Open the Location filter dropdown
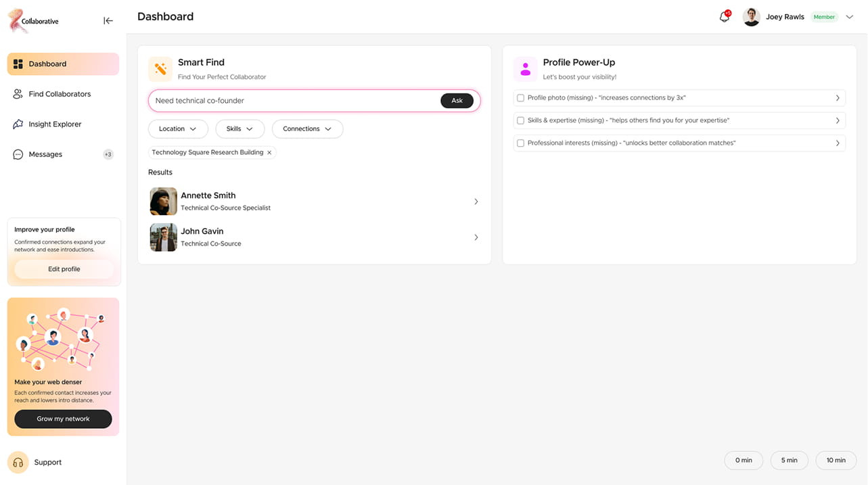This screenshot has width=868, height=485. point(178,129)
